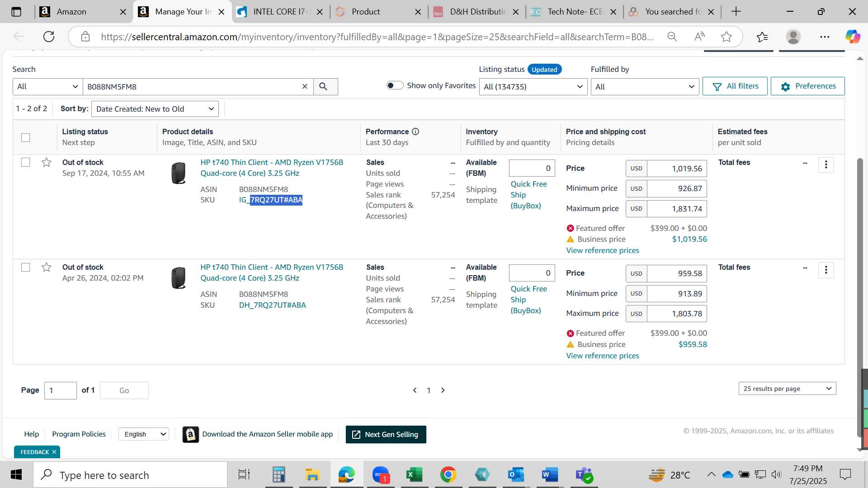Viewport: 868px width, 488px height.
Task: Open Listing status All (134735) dropdown
Action: (x=533, y=86)
